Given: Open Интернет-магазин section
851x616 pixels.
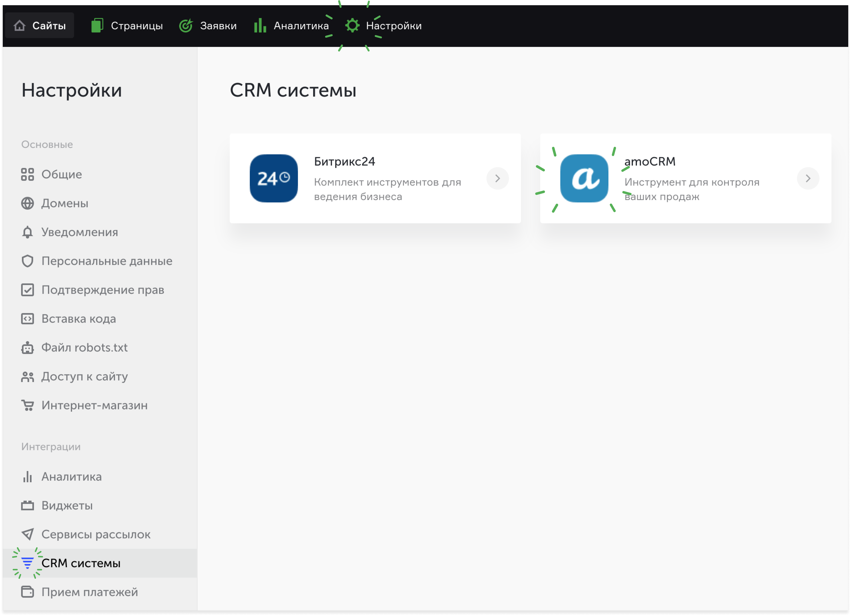Looking at the screenshot, I should (100, 405).
